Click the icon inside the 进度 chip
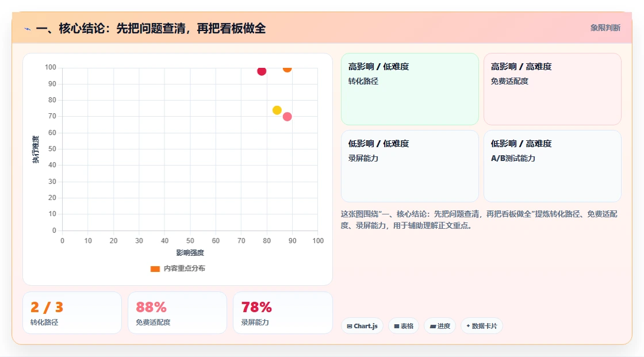The height and width of the screenshot is (357, 644). point(432,326)
